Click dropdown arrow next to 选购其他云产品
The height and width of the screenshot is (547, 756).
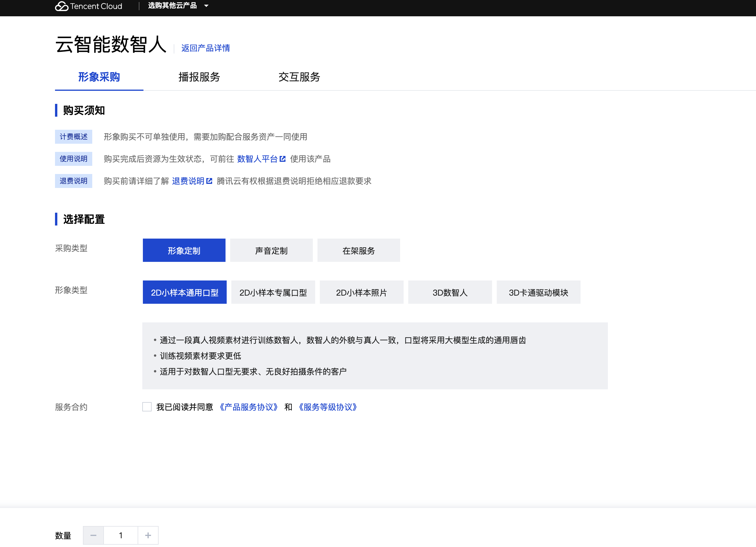click(206, 6)
